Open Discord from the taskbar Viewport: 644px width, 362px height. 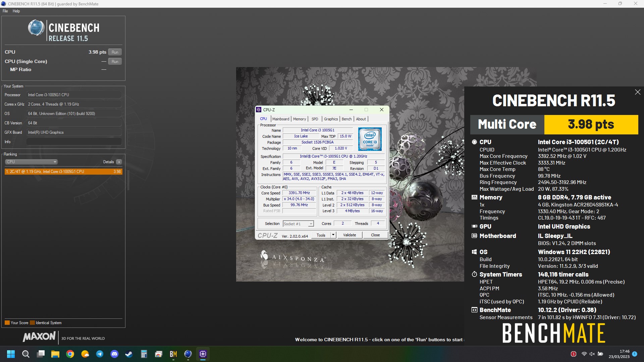pyautogui.click(x=114, y=354)
